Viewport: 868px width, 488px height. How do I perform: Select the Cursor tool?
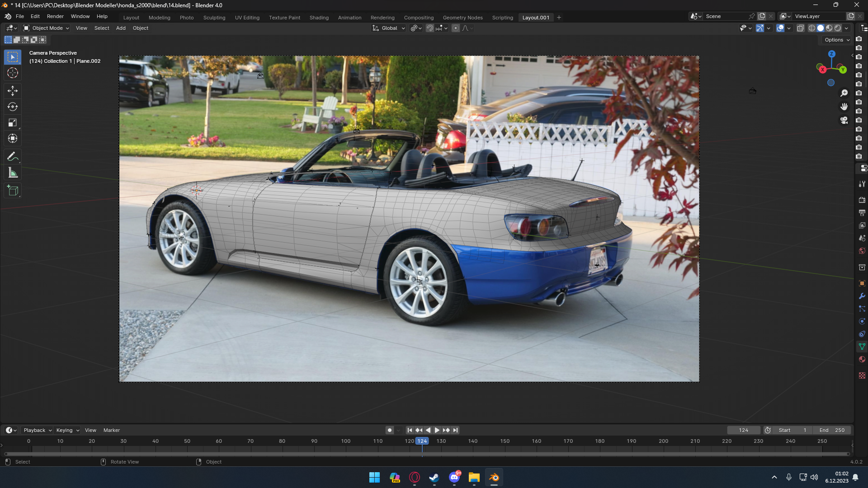click(x=13, y=73)
